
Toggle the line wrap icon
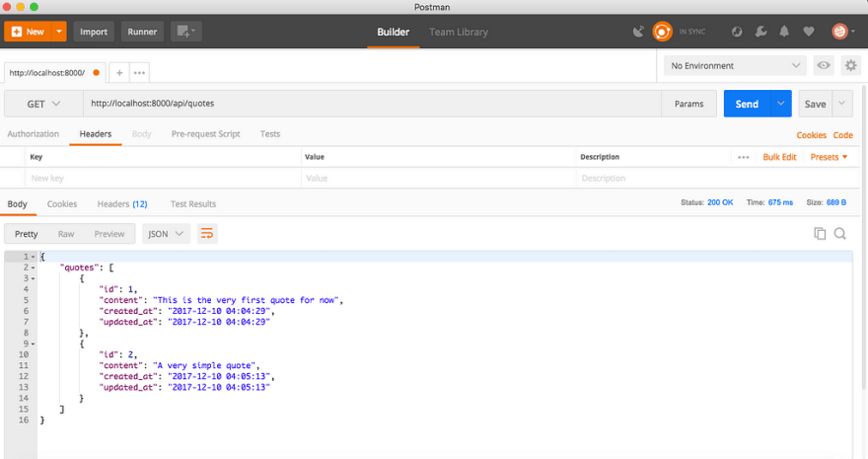pos(207,234)
